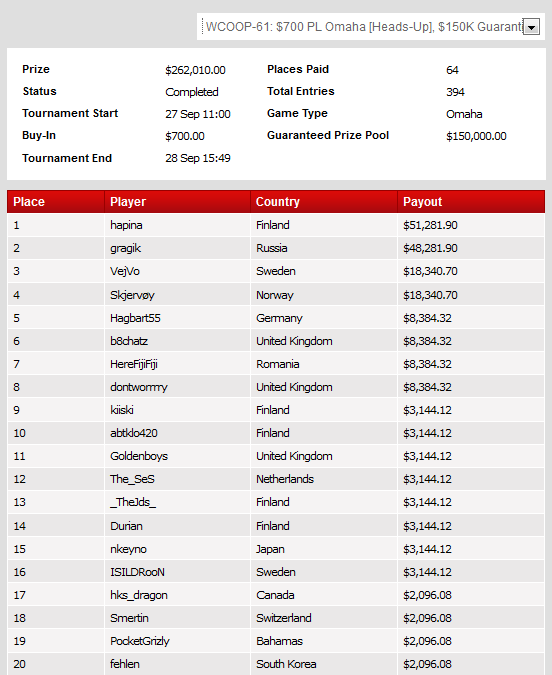Open the WCOOP-61 tournament dropdown arrow
The height and width of the screenshot is (675, 552).
pyautogui.click(x=531, y=27)
